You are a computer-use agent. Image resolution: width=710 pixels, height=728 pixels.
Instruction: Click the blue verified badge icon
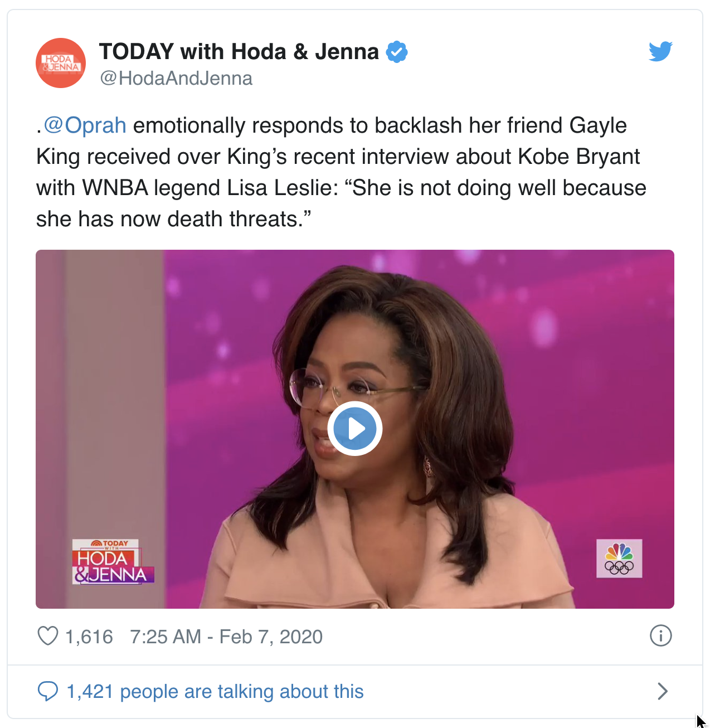pos(397,52)
